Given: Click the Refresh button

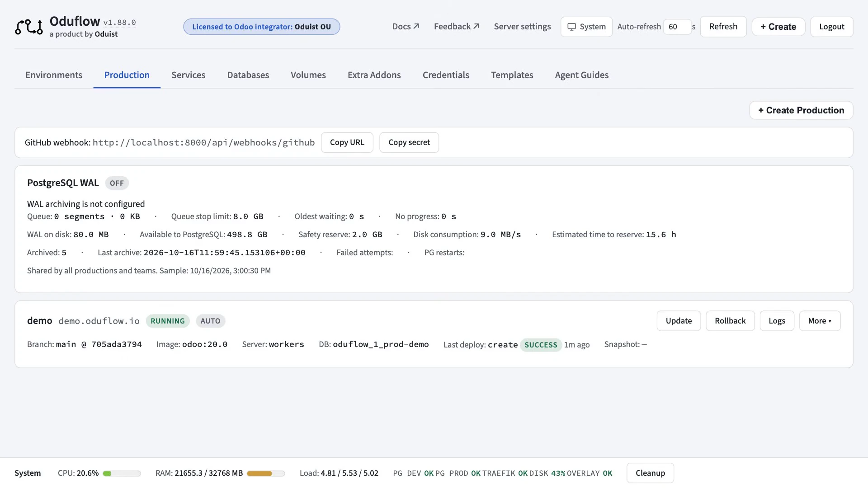Looking at the screenshot, I should pos(723,27).
